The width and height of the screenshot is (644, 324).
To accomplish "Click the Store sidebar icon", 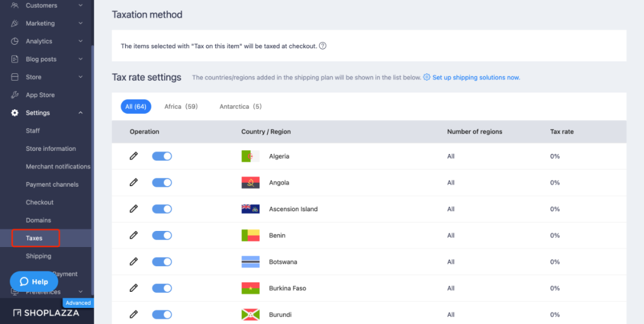I will [15, 77].
